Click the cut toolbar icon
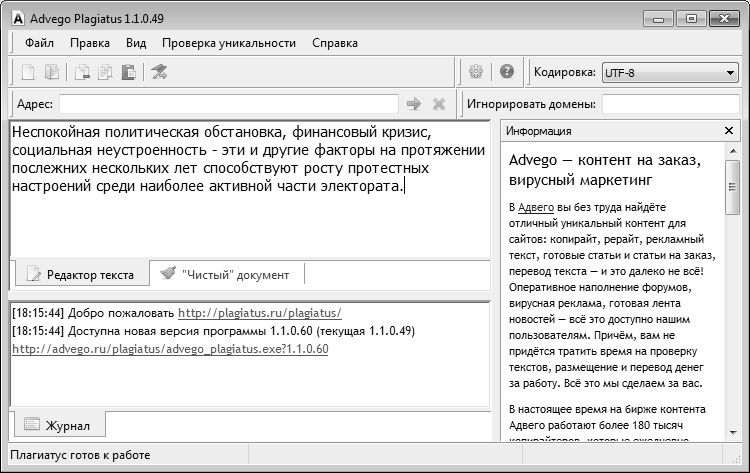The width and height of the screenshot is (750, 473). 82,72
